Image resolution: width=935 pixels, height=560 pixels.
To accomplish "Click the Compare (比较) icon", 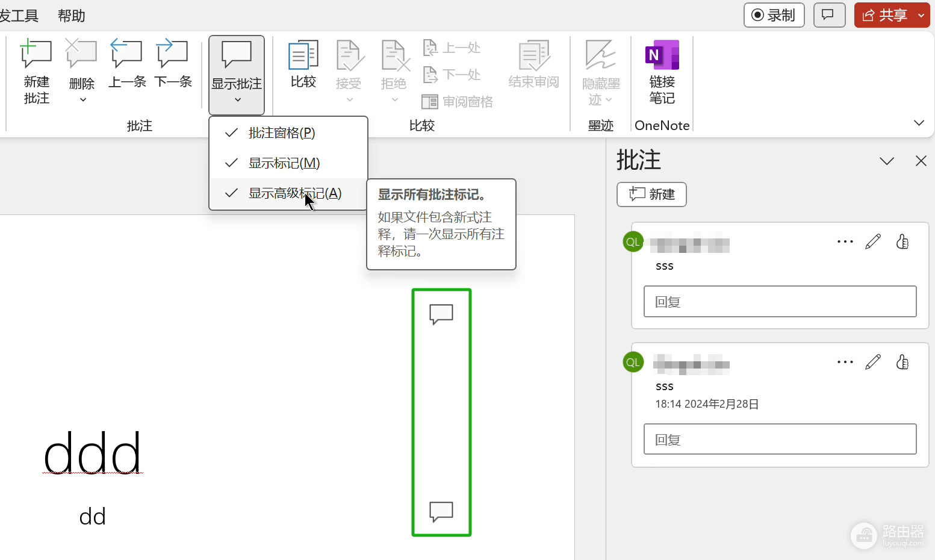I will [x=303, y=54].
